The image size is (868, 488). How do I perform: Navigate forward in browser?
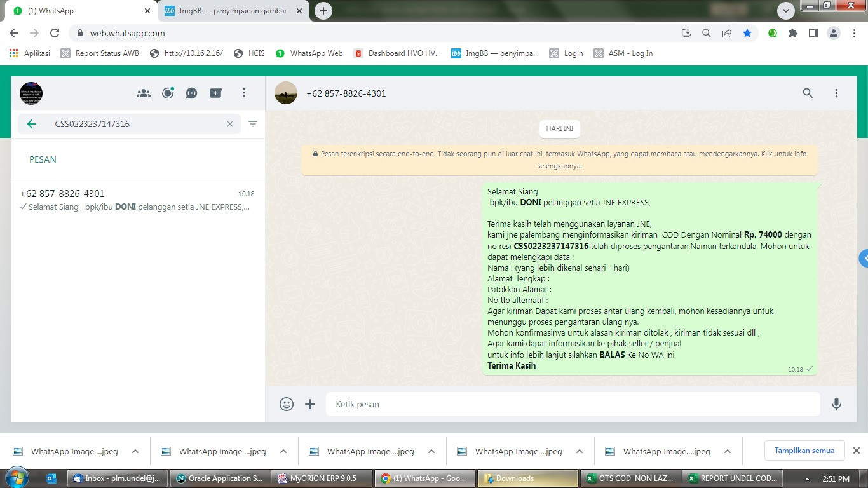(x=34, y=33)
